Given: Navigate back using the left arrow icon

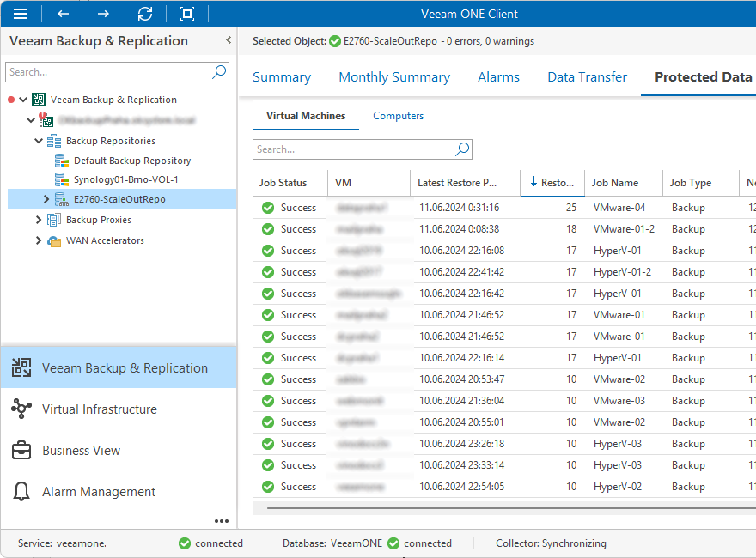Looking at the screenshot, I should pos(61,14).
